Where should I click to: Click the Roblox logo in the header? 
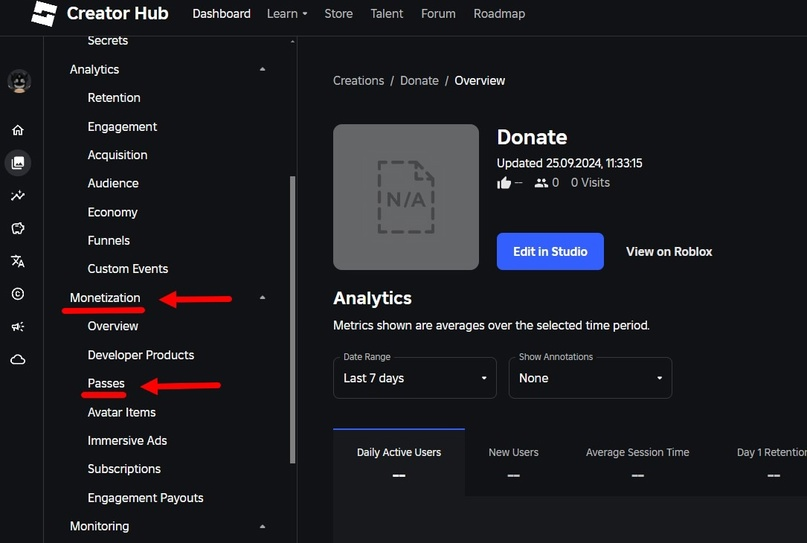point(43,14)
